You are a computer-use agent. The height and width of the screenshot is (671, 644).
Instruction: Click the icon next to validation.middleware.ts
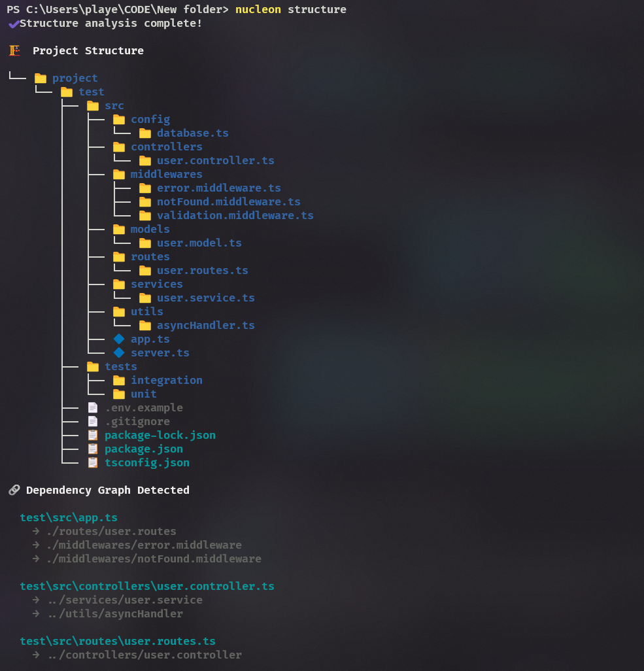pos(144,215)
